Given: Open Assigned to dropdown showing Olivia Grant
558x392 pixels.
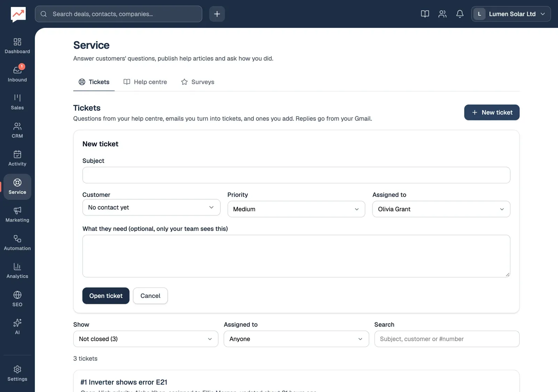Looking at the screenshot, I should click(441, 209).
